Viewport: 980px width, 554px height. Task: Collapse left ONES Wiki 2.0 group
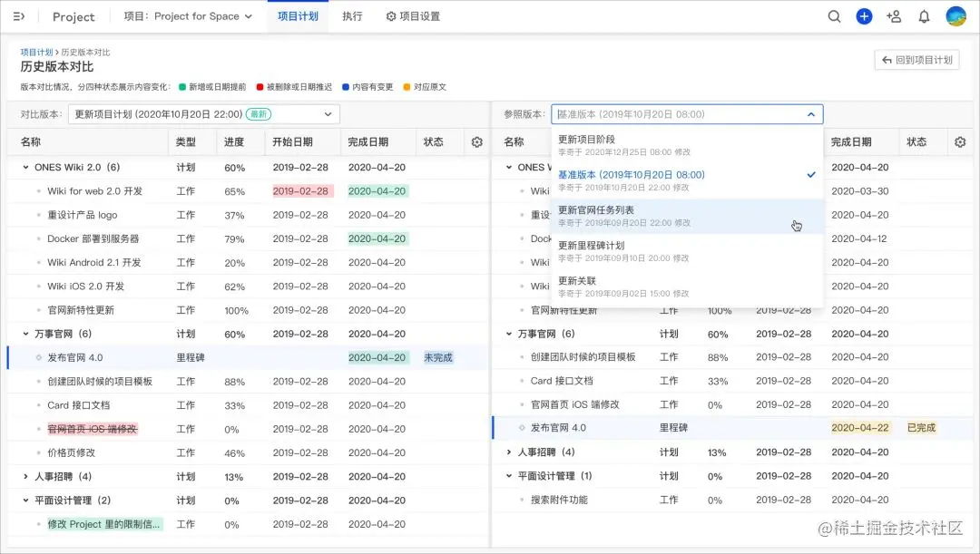[25, 168]
